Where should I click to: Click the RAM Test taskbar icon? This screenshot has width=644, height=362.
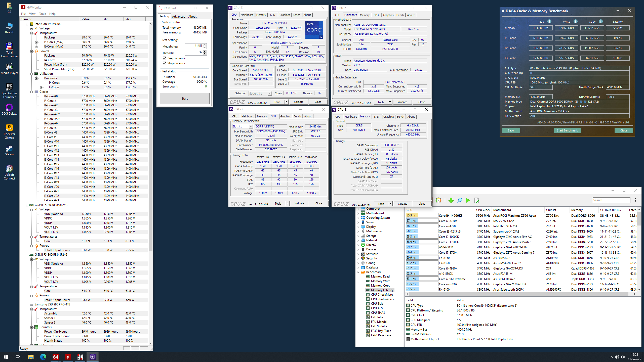(80, 357)
